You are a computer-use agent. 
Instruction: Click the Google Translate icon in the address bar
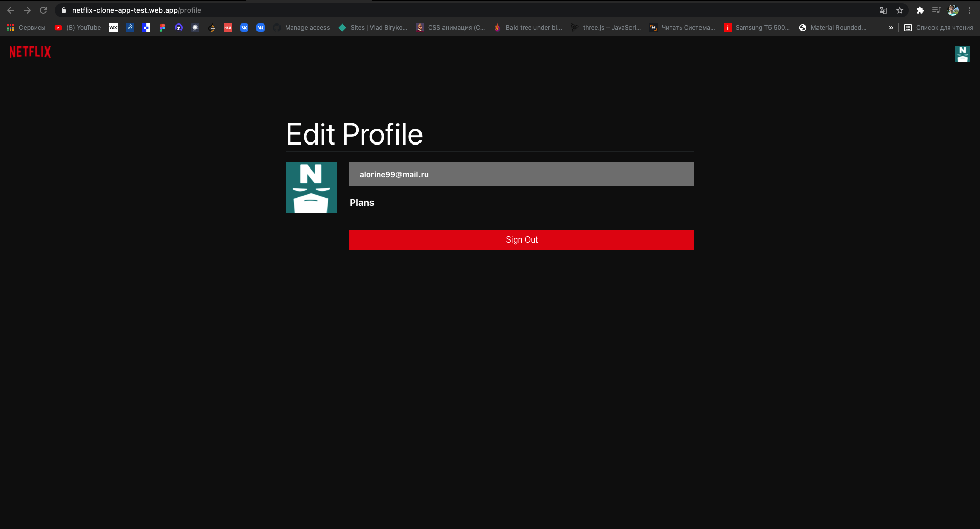883,10
